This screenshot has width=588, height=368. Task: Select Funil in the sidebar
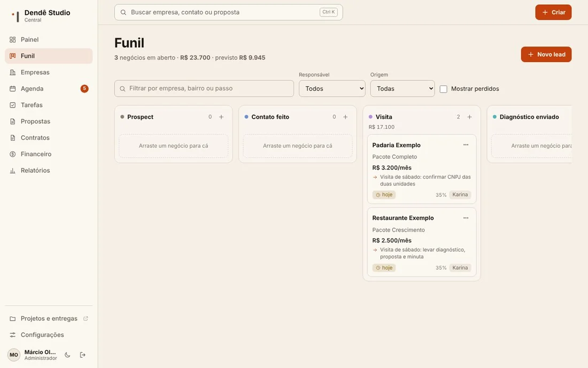point(49,56)
